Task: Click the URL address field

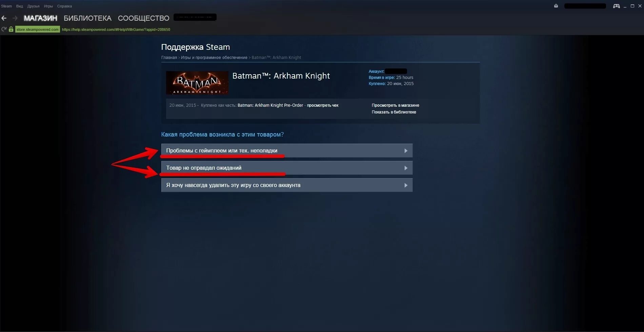Action: click(x=116, y=29)
